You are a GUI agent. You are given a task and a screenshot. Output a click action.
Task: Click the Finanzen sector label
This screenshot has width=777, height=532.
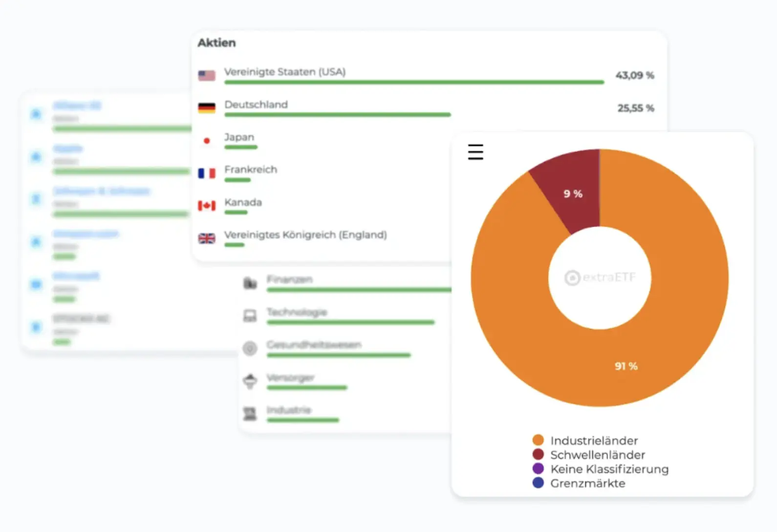(290, 279)
